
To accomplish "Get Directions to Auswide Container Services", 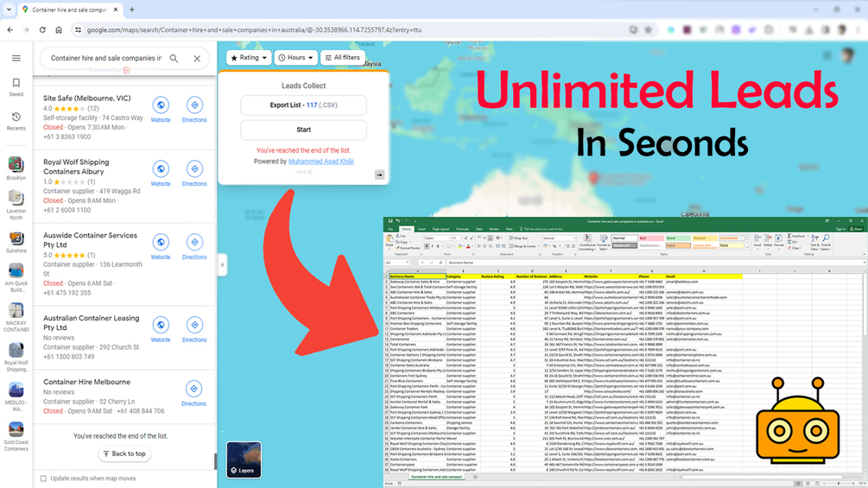I will [194, 247].
